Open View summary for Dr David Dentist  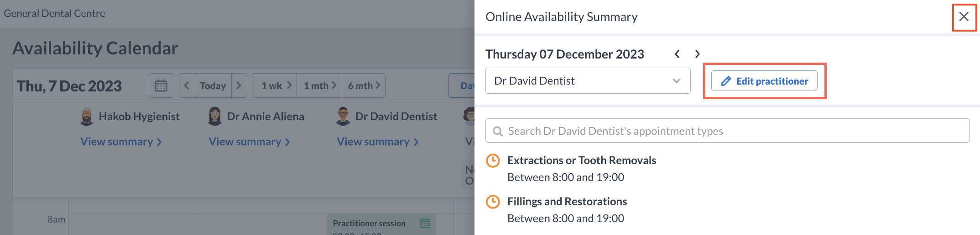[x=378, y=142]
